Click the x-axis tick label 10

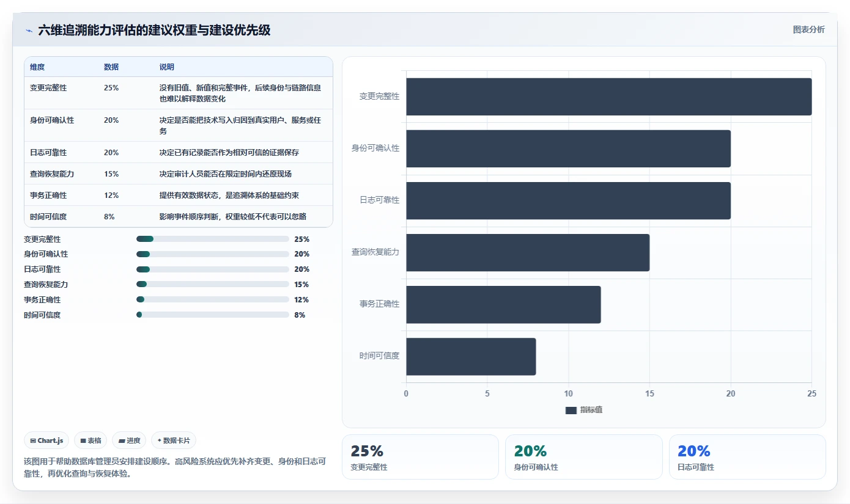pyautogui.click(x=569, y=394)
